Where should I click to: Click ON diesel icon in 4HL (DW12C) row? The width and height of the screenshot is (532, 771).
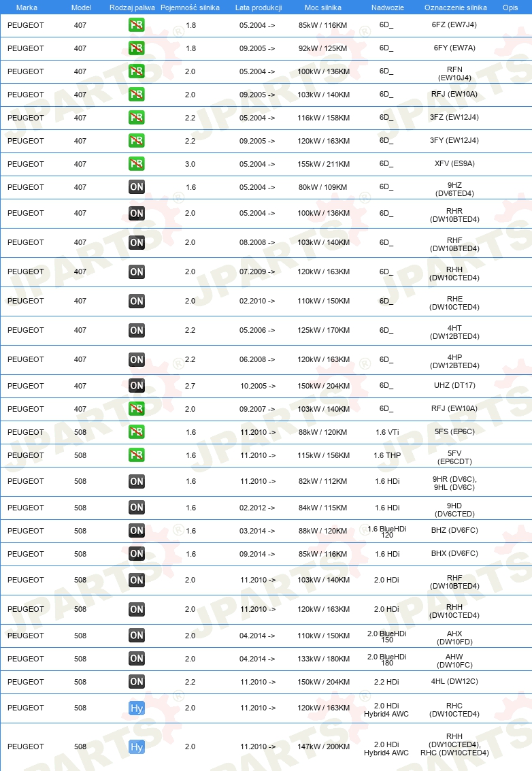click(x=137, y=681)
